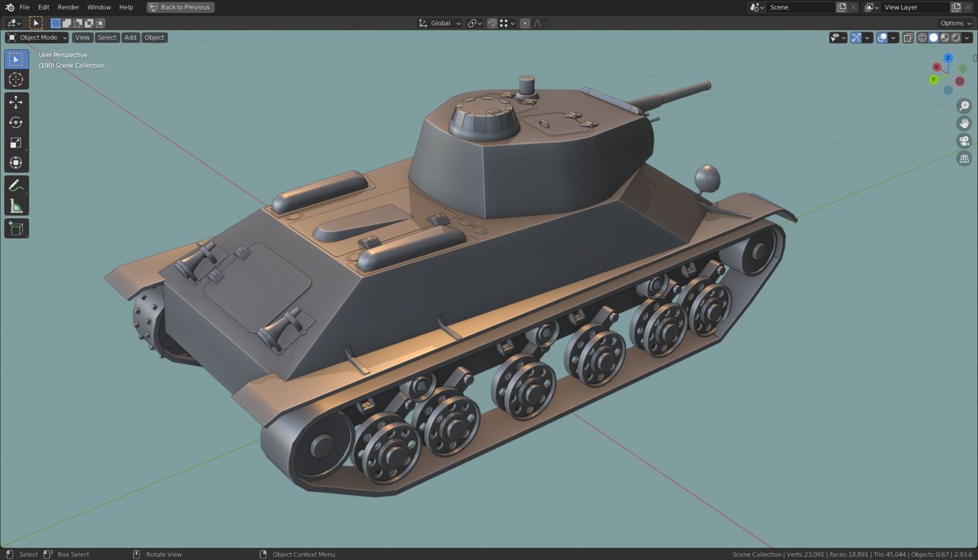Open shading options dropdown arrow
The width and height of the screenshot is (978, 560).
click(967, 37)
